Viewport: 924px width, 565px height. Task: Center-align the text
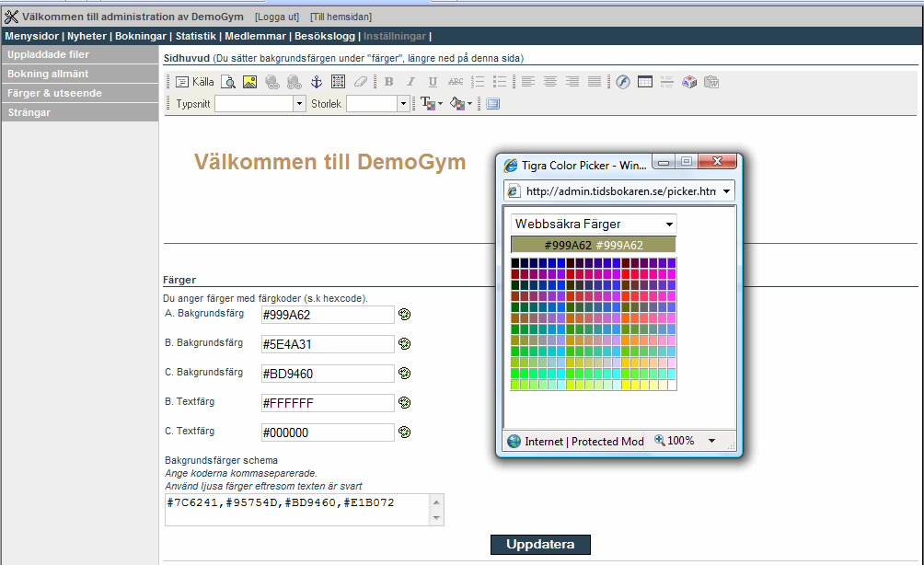coord(549,82)
